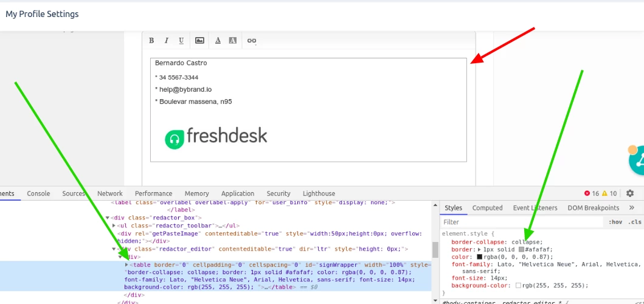Click the teal floating widget on right edge
The image size is (644, 304).
point(636,161)
